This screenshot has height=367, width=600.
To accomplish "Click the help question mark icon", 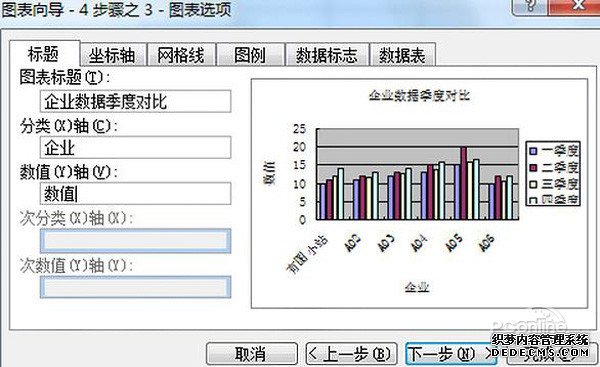I will point(530,5).
